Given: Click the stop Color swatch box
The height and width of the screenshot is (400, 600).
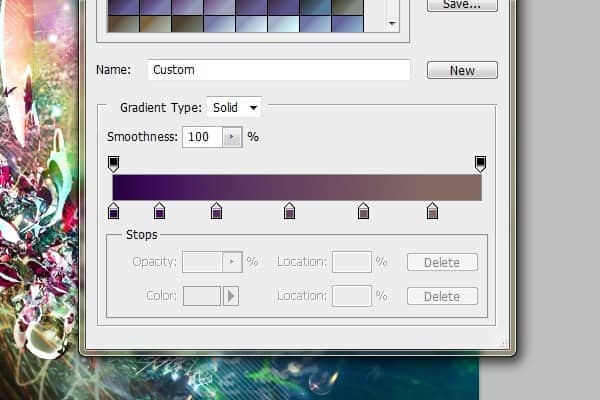Looking at the screenshot, I should [202, 296].
